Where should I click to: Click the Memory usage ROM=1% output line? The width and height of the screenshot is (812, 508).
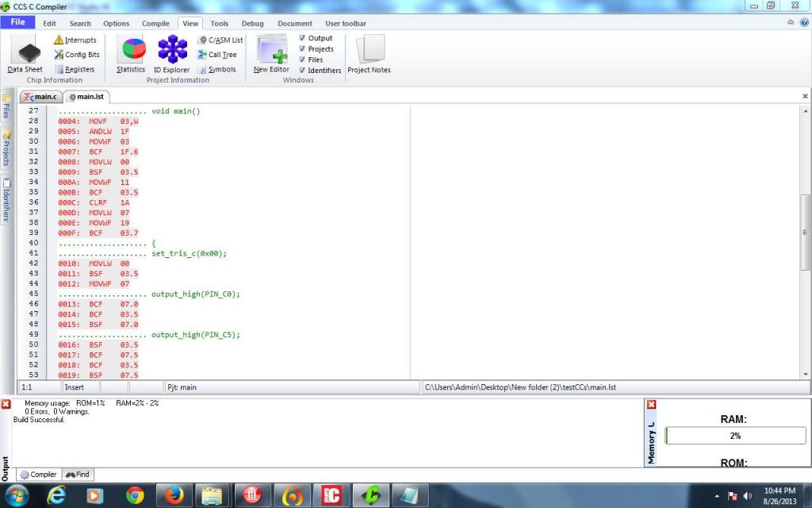coord(91,402)
